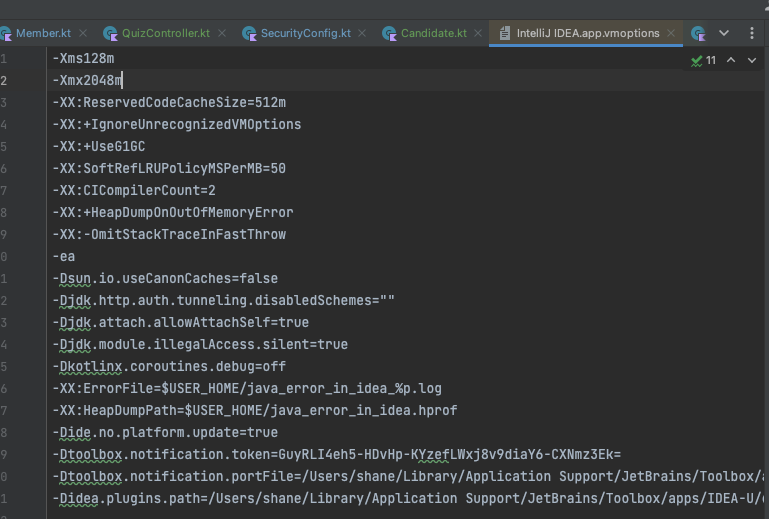
Task: Click the allowAttachSelf=true line
Action: click(x=181, y=323)
